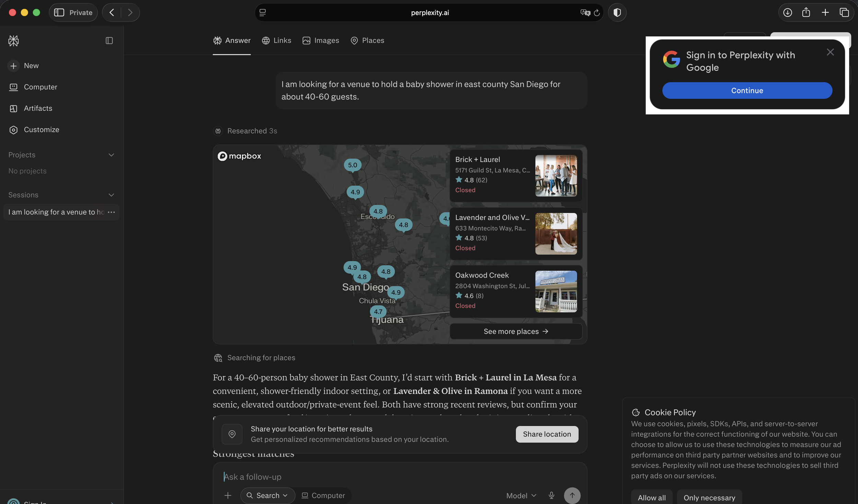
Task: Click the Safari back arrow
Action: [x=112, y=12]
